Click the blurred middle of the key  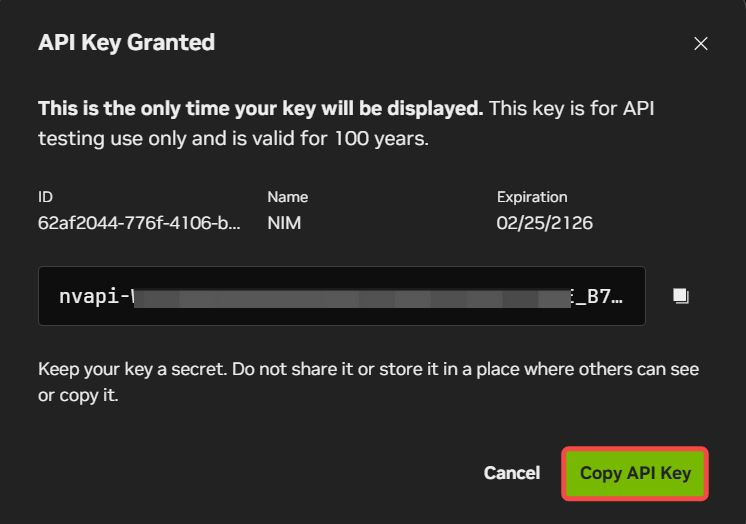coord(350,297)
